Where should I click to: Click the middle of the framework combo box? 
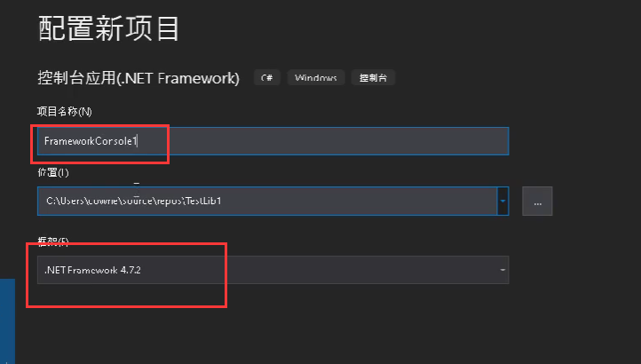pos(273,270)
